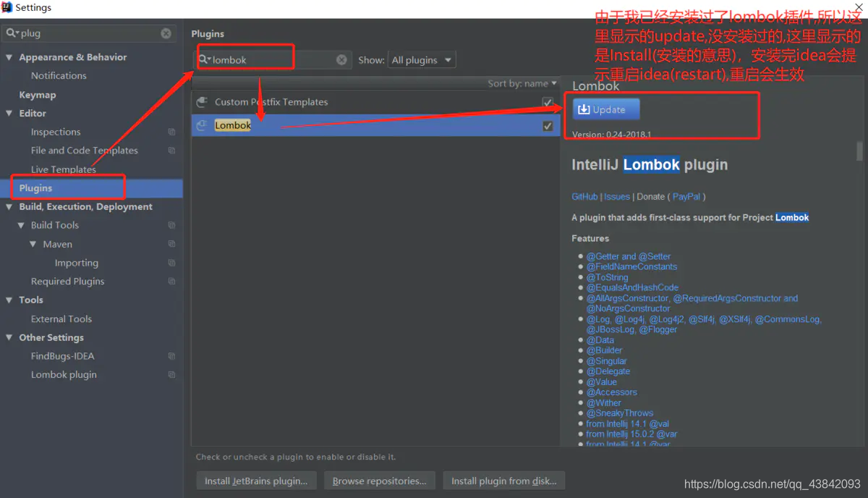This screenshot has width=868, height=498.
Task: Click into the settings search field
Action: click(90, 33)
